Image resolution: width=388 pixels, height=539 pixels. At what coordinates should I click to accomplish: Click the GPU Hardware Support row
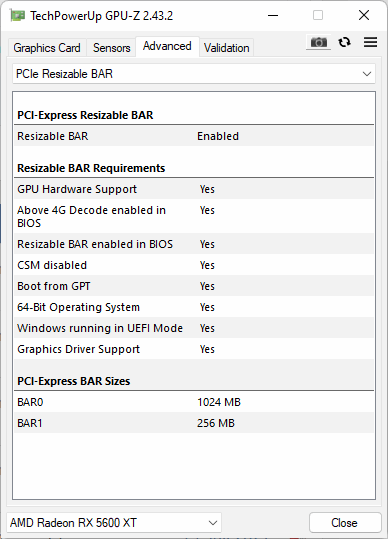pyautogui.click(x=194, y=189)
